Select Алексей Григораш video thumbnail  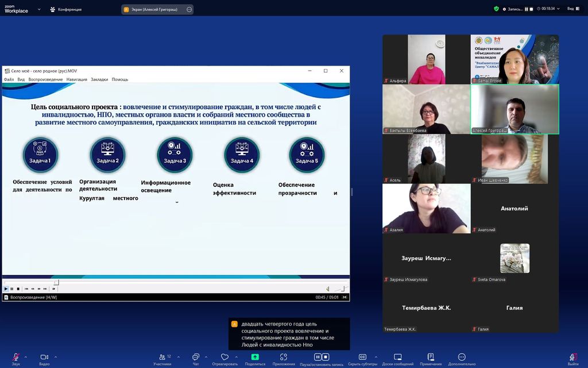(514, 109)
